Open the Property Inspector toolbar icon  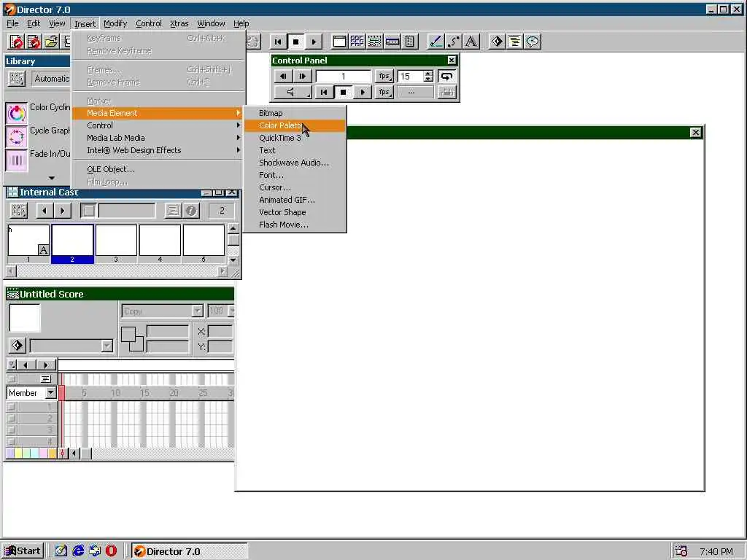tap(392, 42)
